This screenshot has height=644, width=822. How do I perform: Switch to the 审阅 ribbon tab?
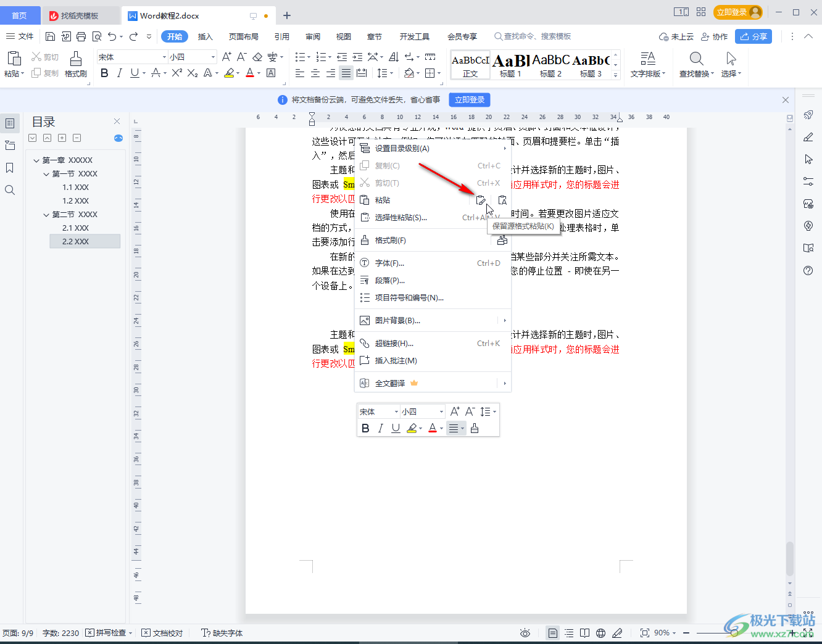click(313, 36)
